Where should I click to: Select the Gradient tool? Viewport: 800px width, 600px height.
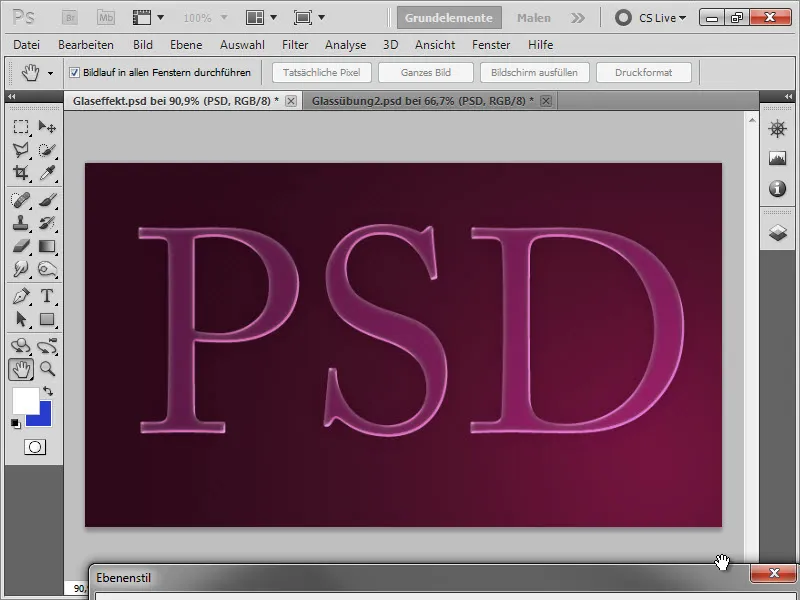coord(47,246)
